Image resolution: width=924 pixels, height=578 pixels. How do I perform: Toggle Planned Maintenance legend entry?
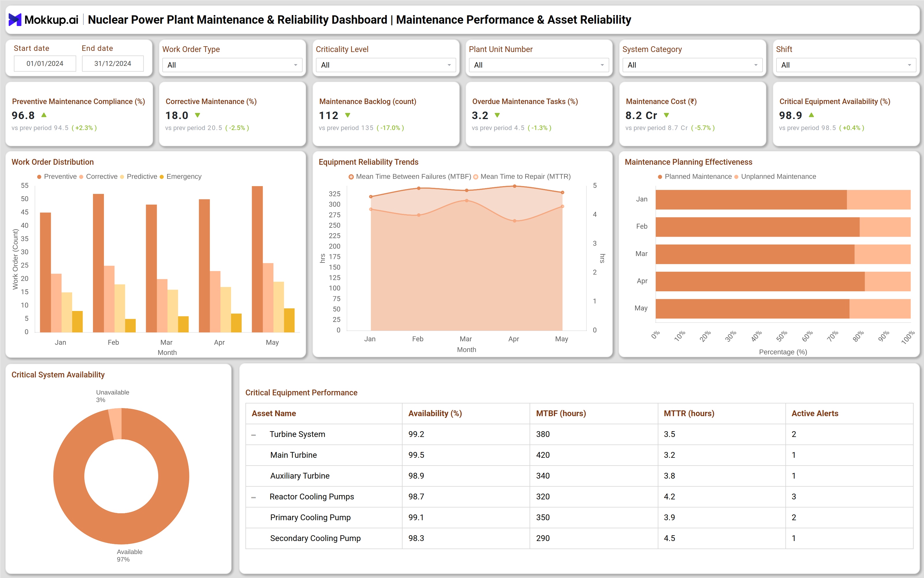coord(694,177)
